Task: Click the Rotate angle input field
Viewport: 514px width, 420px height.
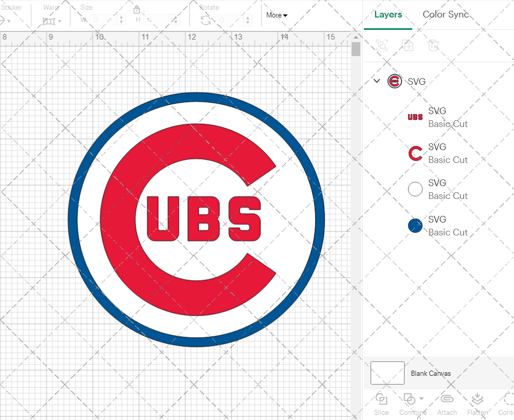Action: [230, 21]
